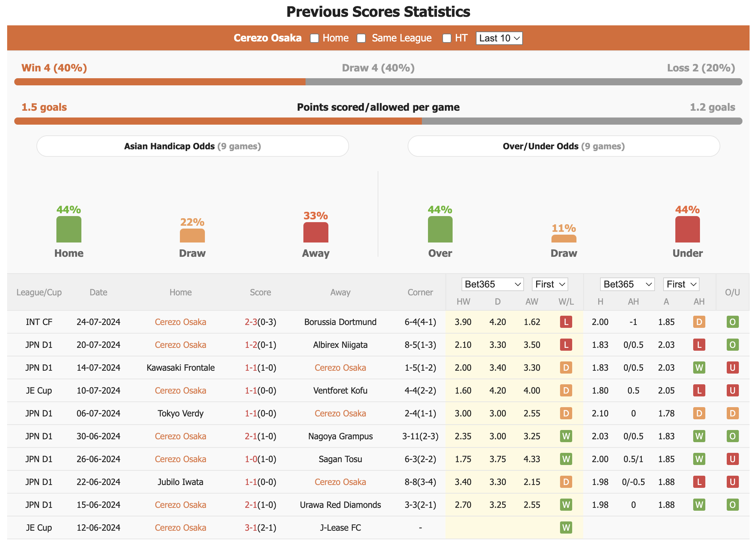This screenshot has width=756, height=540.
Task: Click the win/draw/loss progress bar
Action: [378, 82]
